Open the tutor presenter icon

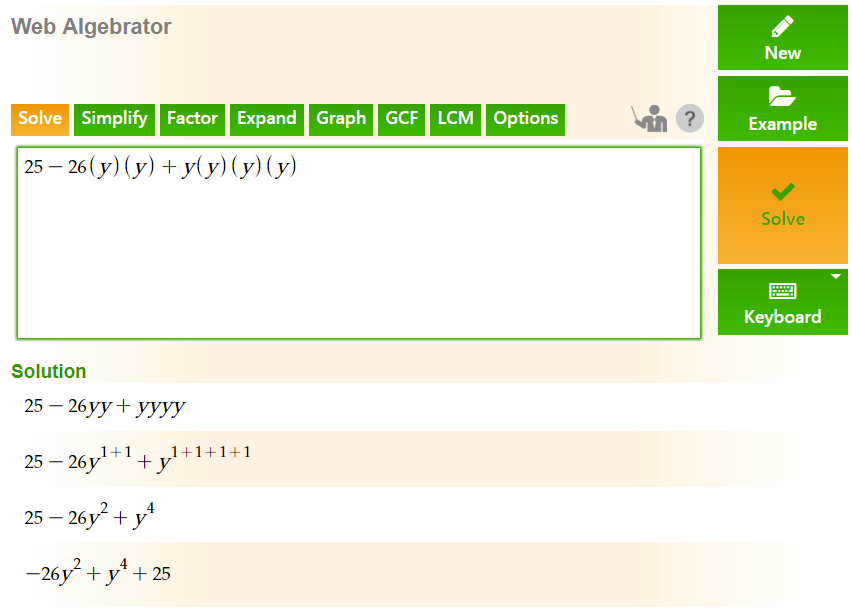649,118
